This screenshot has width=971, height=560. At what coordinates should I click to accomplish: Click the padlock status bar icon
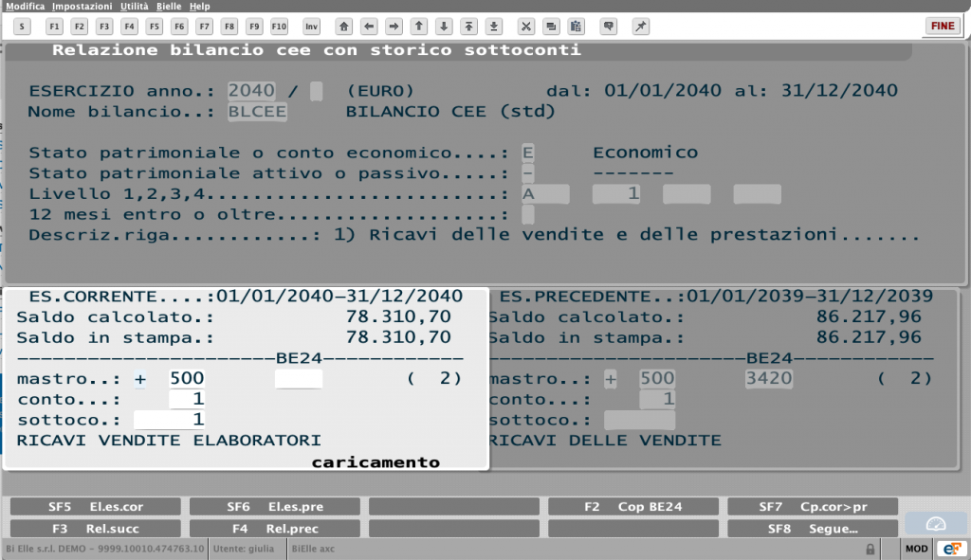[x=870, y=549]
